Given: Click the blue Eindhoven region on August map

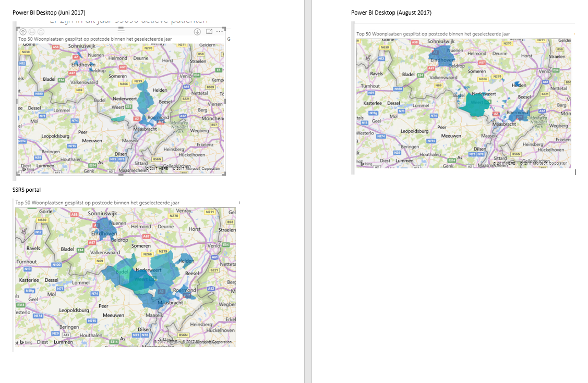Looking at the screenshot, I should click(442, 56).
